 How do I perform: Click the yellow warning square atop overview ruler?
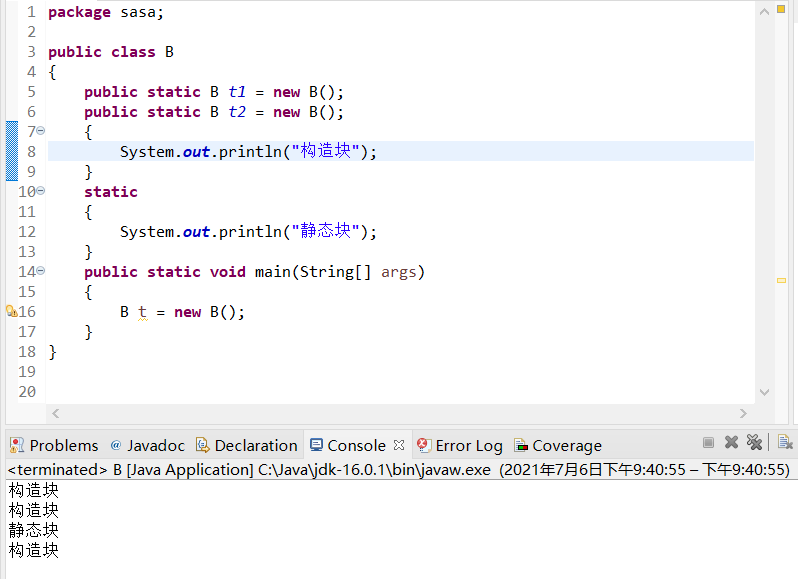(781, 9)
